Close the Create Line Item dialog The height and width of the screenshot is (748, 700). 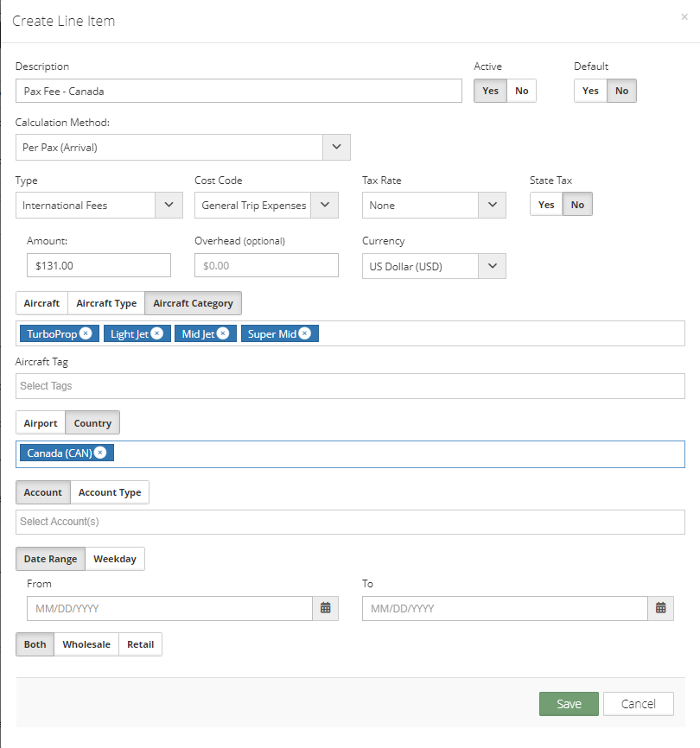[x=685, y=16]
